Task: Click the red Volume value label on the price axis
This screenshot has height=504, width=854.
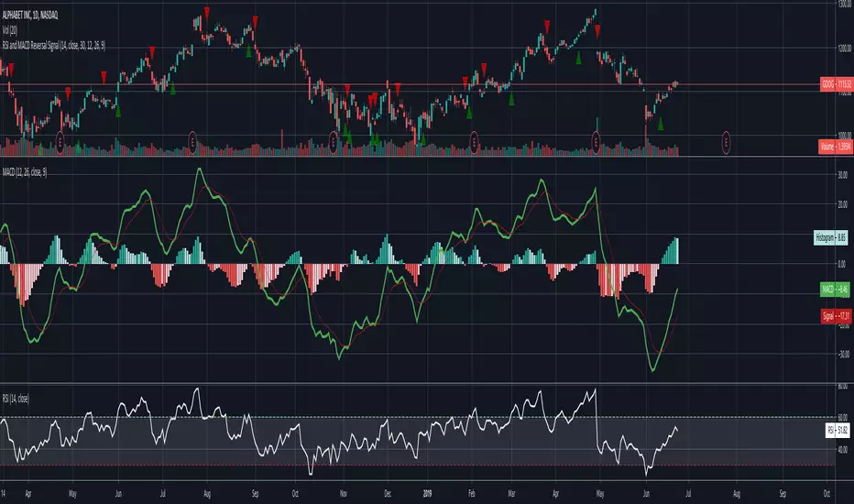Action: (836, 146)
